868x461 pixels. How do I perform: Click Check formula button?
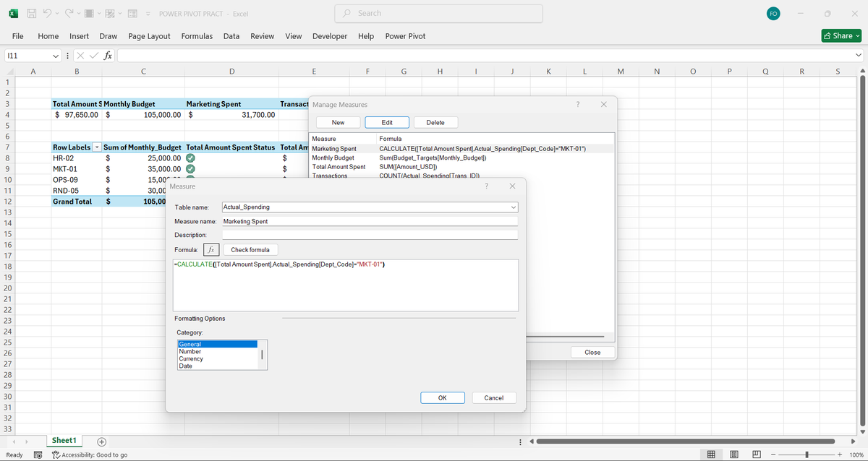point(250,250)
